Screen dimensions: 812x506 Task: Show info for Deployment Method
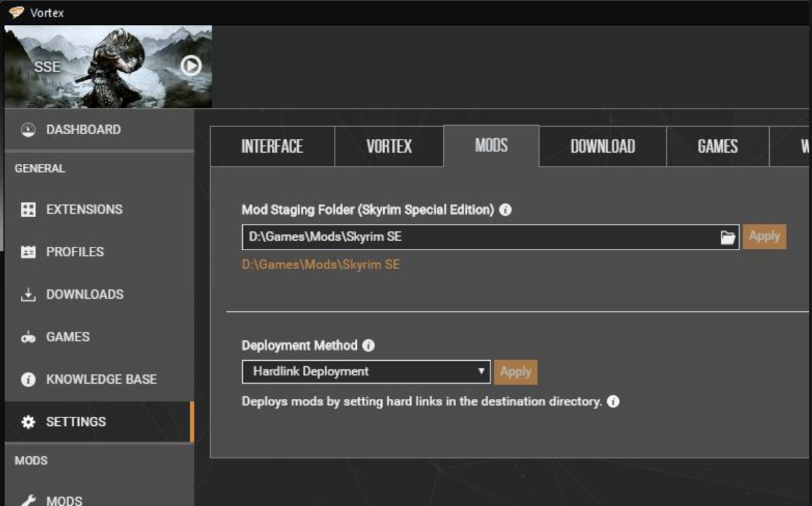tap(368, 345)
